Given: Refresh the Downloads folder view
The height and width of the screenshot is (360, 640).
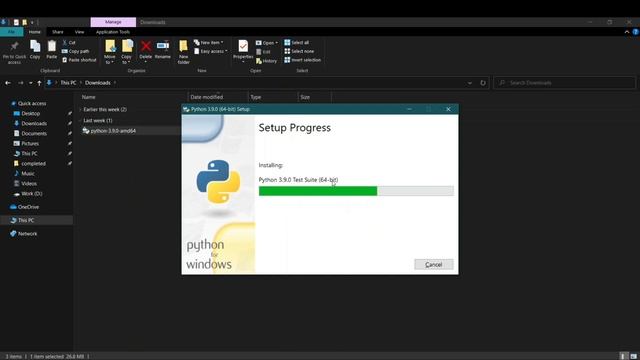Looking at the screenshot, I should pos(483,83).
